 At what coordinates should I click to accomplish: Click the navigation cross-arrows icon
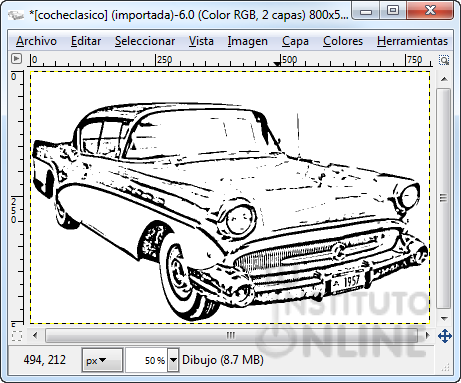tap(445, 336)
